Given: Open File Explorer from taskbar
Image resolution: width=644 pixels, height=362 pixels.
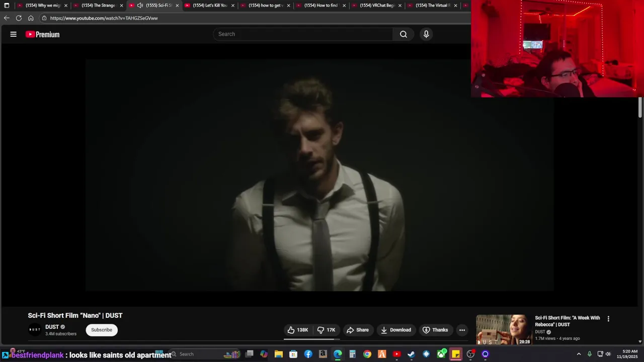Looking at the screenshot, I should click(278, 354).
